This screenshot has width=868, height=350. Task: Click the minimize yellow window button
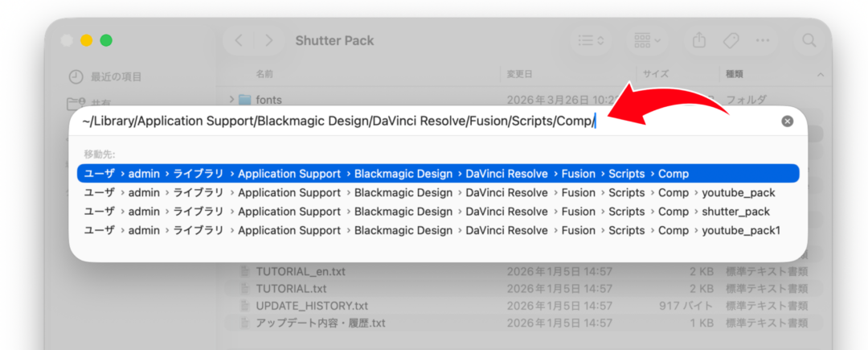point(86,40)
